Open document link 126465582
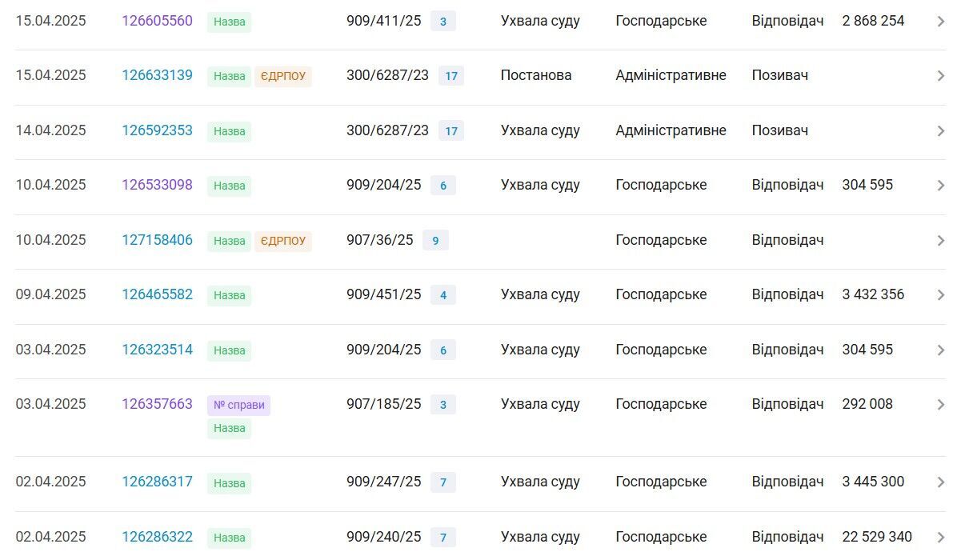 [x=157, y=294]
